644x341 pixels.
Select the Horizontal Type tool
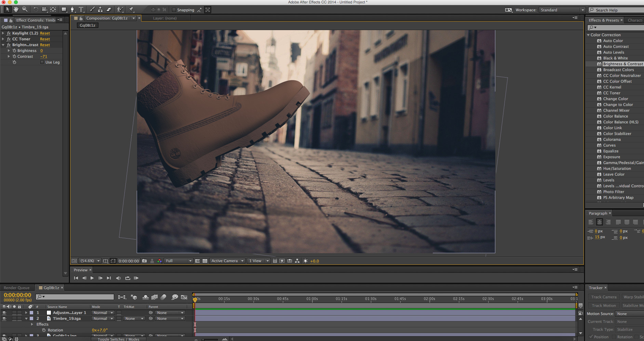81,10
